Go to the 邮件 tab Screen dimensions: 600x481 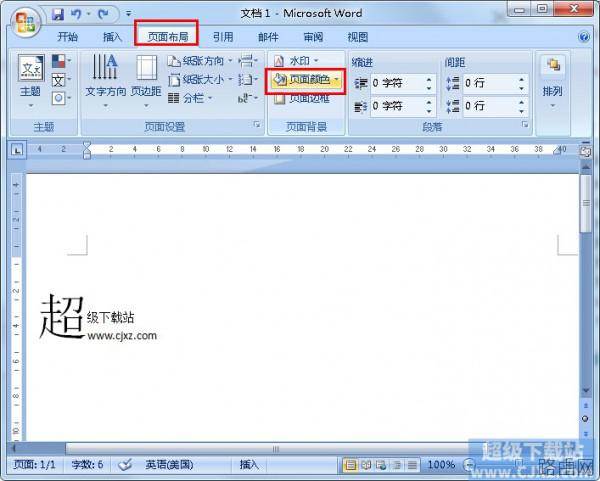(268, 37)
